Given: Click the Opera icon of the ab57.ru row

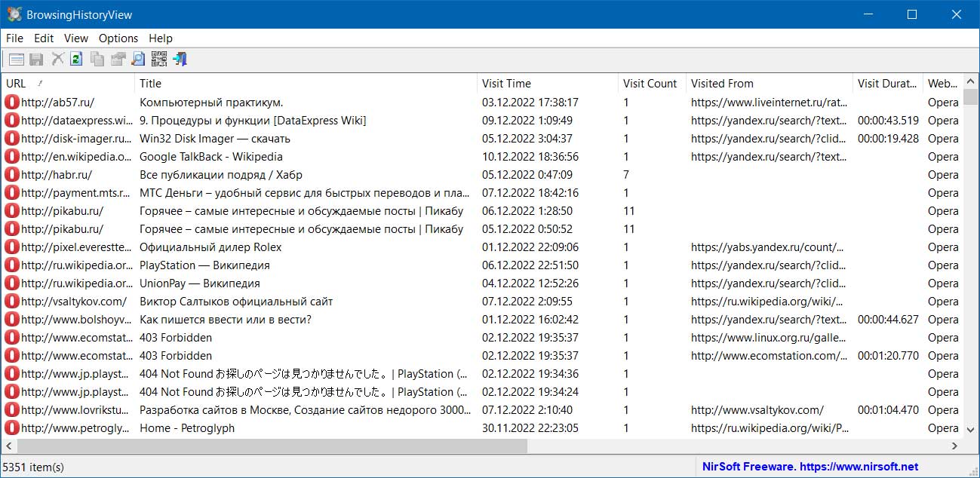Looking at the screenshot, I should click(x=12, y=102).
